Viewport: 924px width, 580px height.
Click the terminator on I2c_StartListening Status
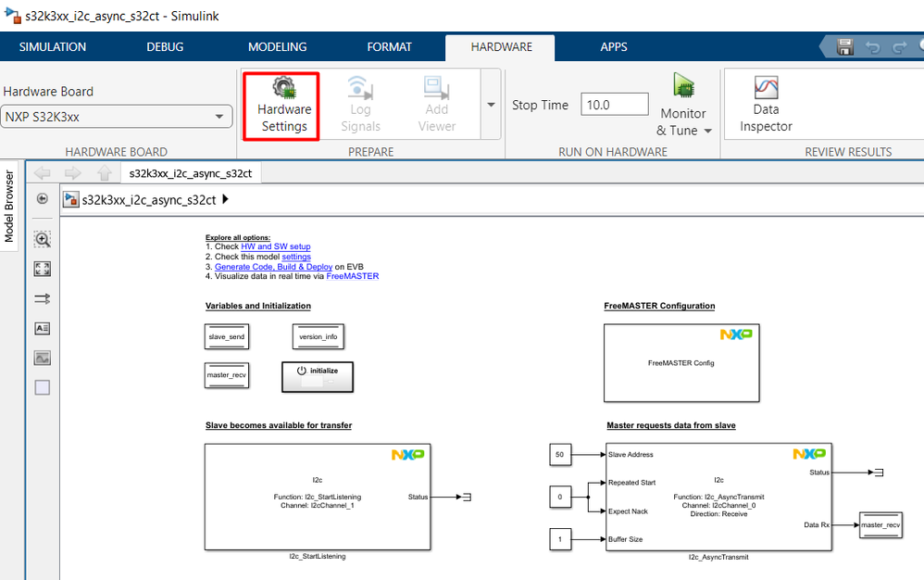pyautogui.click(x=467, y=497)
